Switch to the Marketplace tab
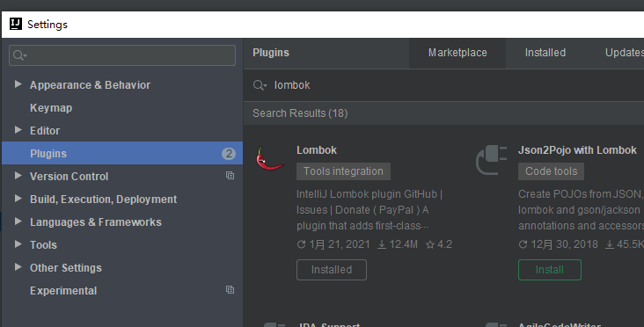 [x=457, y=53]
